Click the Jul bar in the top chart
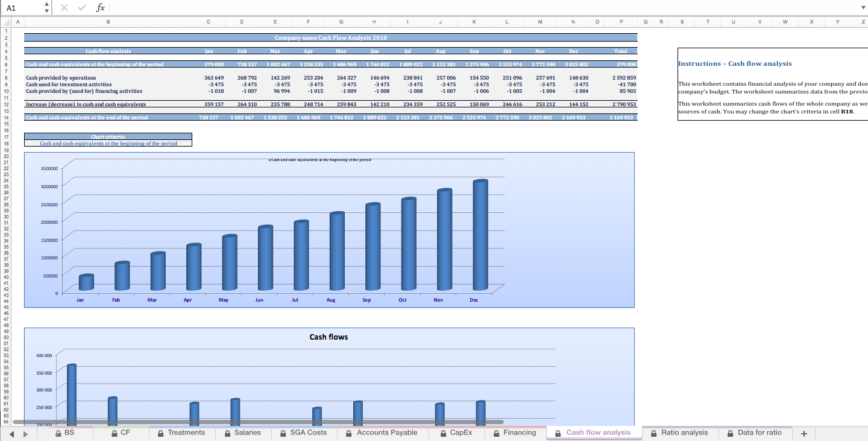This screenshot has height=441, width=868. tap(301, 255)
